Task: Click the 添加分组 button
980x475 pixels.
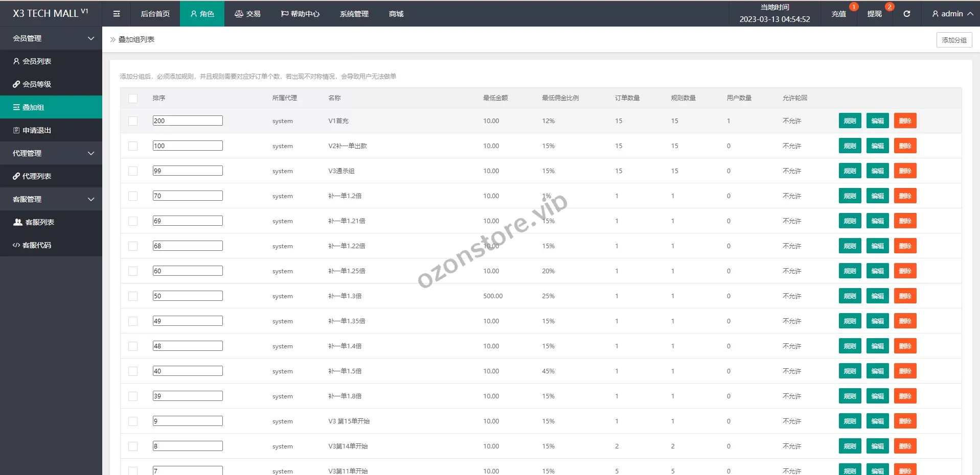Action: (954, 40)
